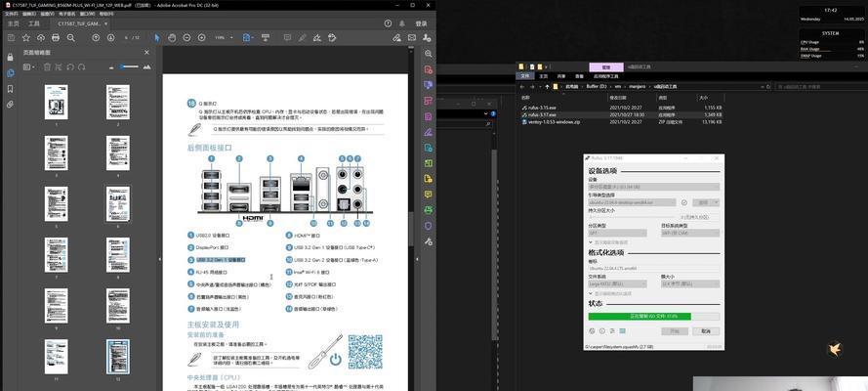This screenshot has height=391, width=868.
Task: Open the attachments paperclip icon in left sidebar
Action: pos(10,105)
